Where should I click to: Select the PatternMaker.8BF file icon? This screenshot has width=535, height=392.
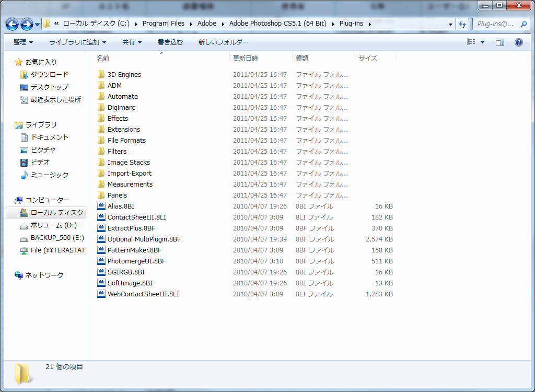[x=101, y=250]
